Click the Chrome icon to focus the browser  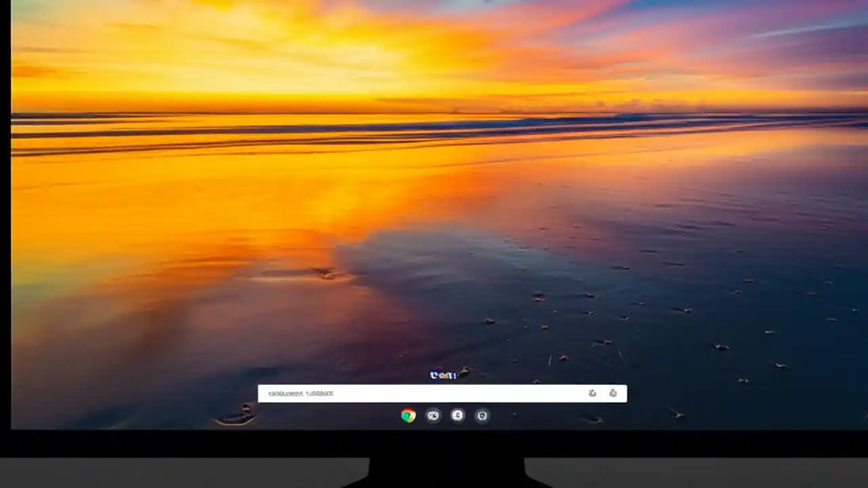click(x=408, y=415)
